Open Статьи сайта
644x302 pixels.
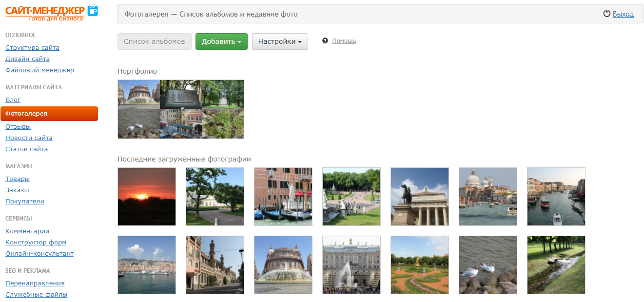click(26, 149)
